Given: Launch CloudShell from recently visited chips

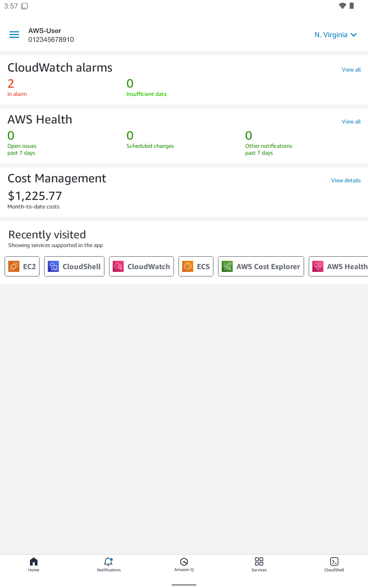Looking at the screenshot, I should (74, 266).
